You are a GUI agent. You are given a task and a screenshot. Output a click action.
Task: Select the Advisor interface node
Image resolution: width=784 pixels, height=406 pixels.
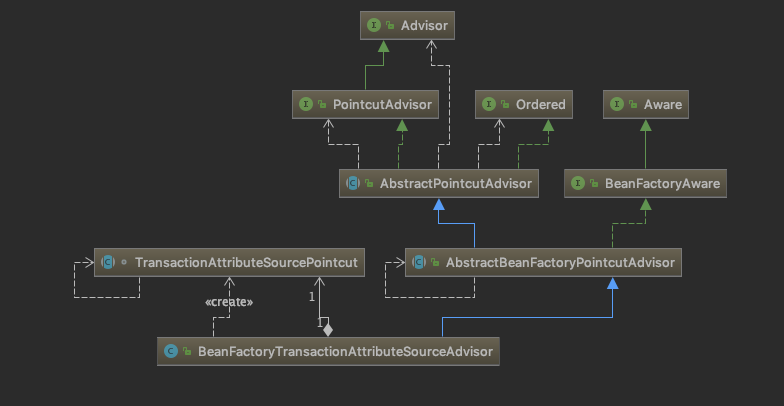point(408,26)
